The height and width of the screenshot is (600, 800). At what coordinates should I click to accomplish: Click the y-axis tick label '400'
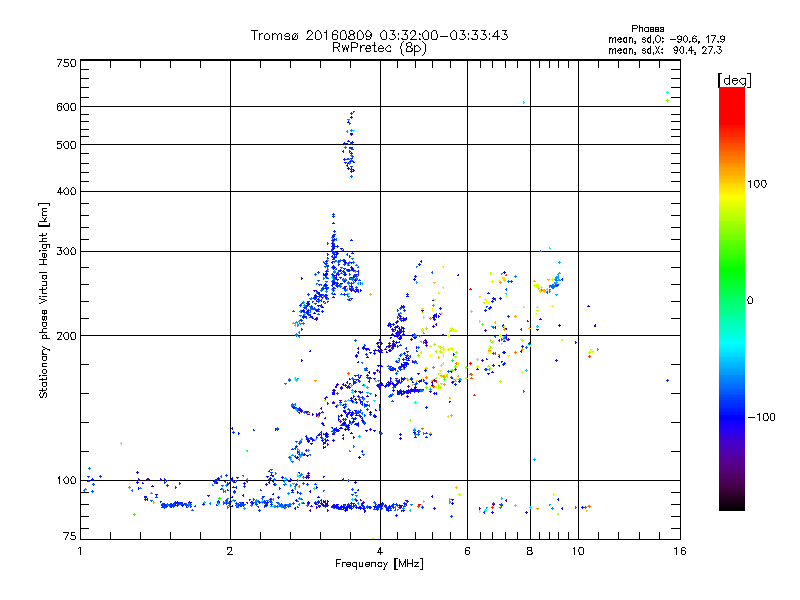click(66, 192)
